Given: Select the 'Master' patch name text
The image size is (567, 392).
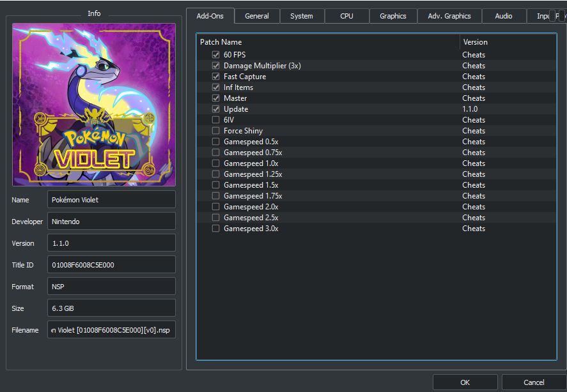Looking at the screenshot, I should [235, 98].
